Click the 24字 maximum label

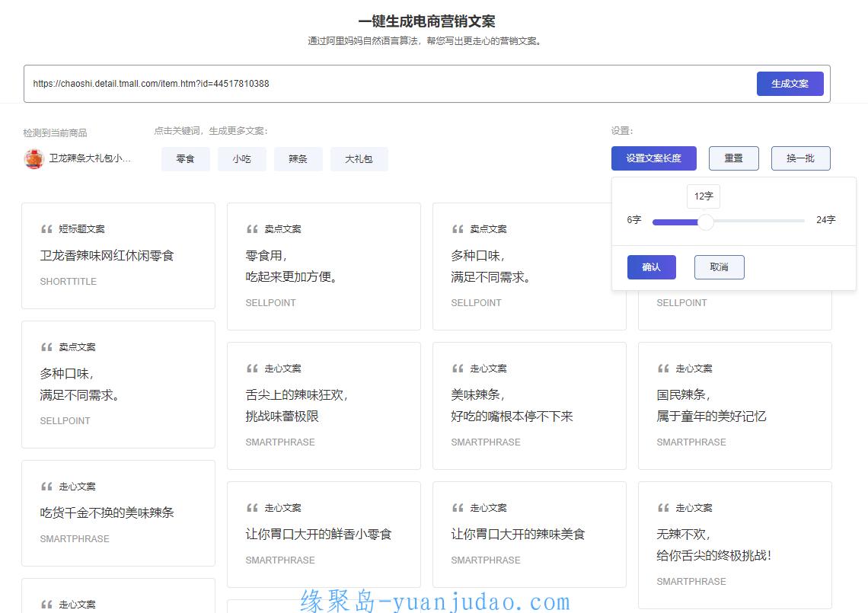825,220
